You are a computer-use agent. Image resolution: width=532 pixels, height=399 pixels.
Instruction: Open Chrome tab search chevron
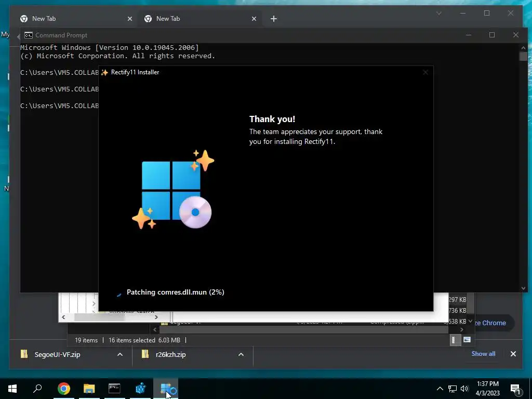(438, 14)
